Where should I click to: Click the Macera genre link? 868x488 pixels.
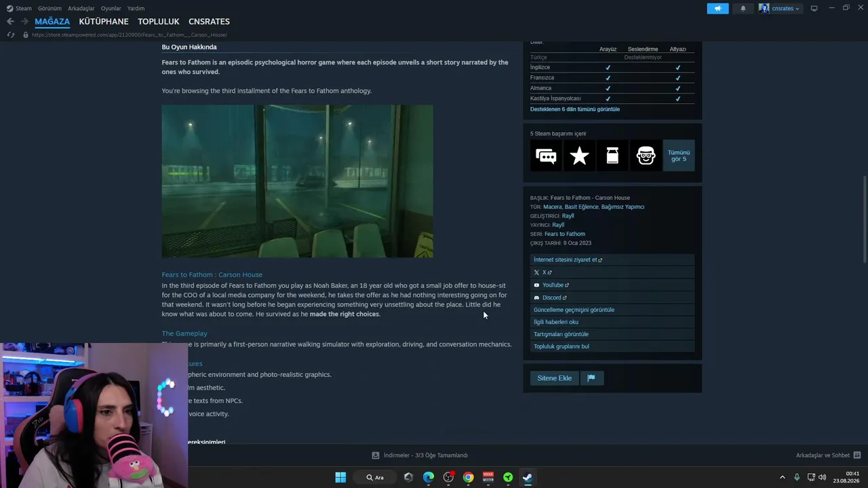553,207
